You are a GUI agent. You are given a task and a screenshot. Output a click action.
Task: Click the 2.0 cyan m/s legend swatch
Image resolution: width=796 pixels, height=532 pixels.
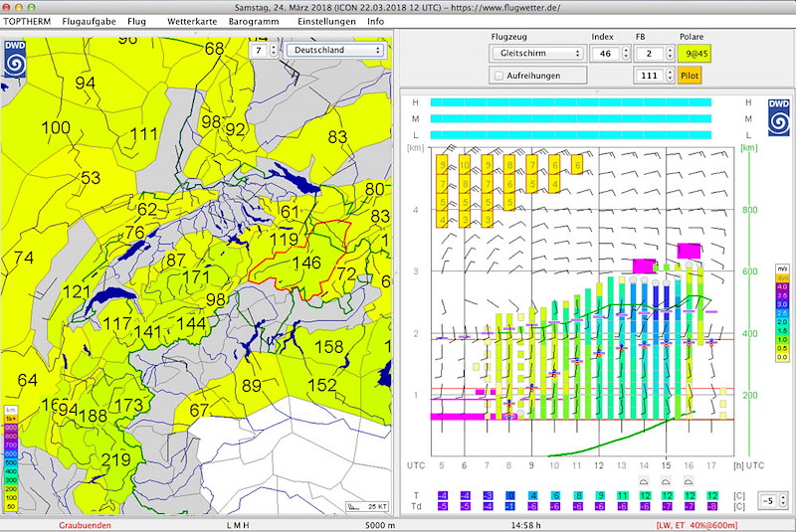coord(782,322)
